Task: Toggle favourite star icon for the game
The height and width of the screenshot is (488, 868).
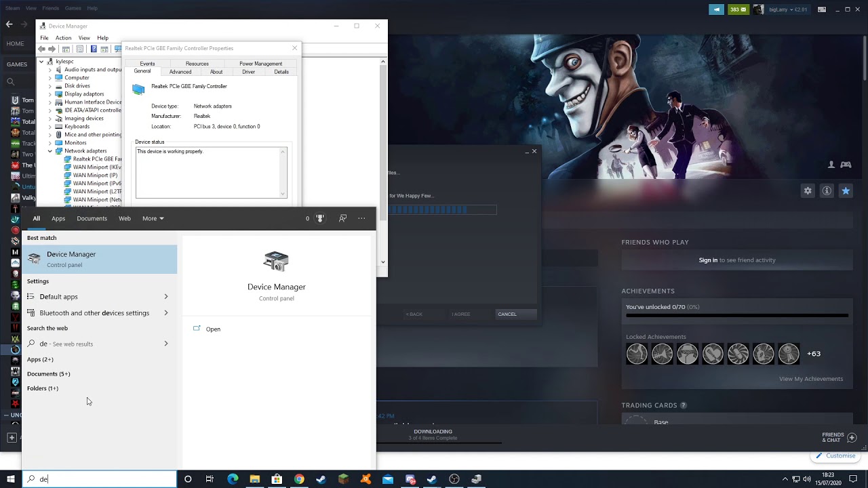Action: click(x=846, y=191)
